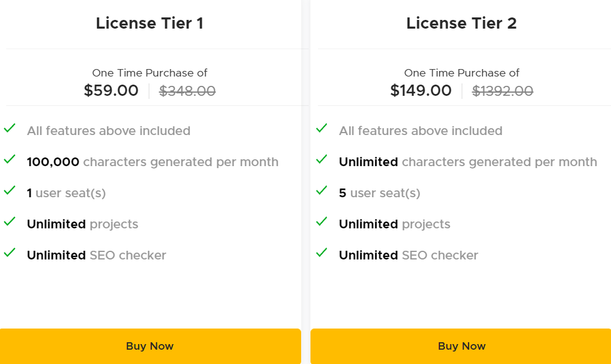This screenshot has width=611, height=364.
Task: Click the $149.00 price text
Action: pyautogui.click(x=422, y=90)
